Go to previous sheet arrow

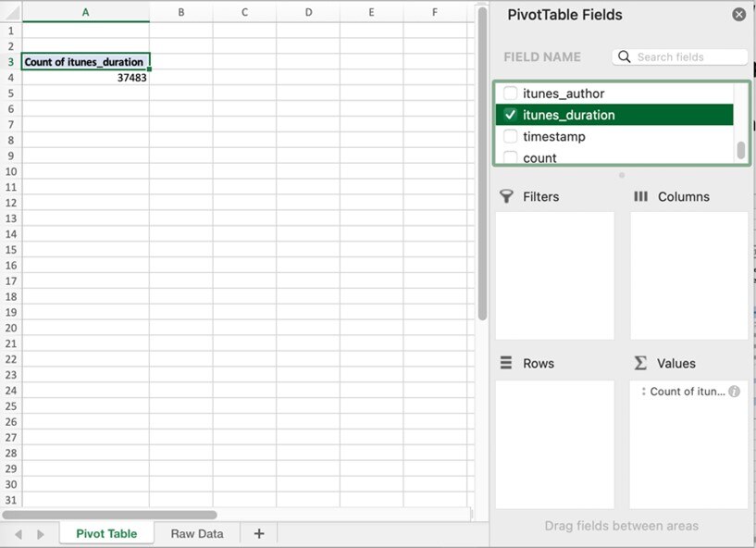[19, 534]
